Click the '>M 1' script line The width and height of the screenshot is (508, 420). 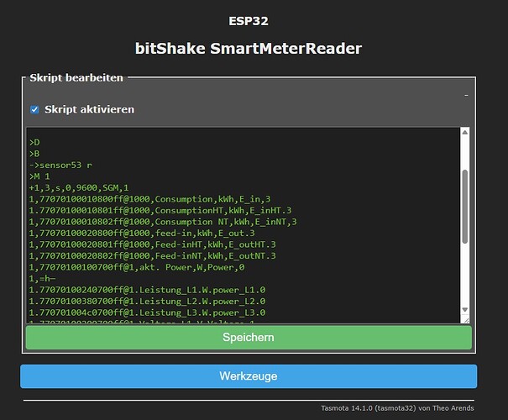pyautogui.click(x=39, y=176)
